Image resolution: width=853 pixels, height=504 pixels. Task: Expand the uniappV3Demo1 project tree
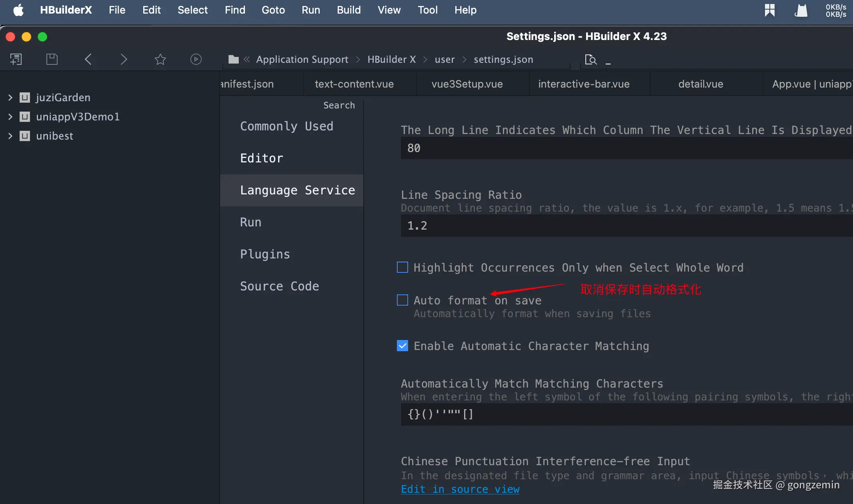click(x=10, y=117)
